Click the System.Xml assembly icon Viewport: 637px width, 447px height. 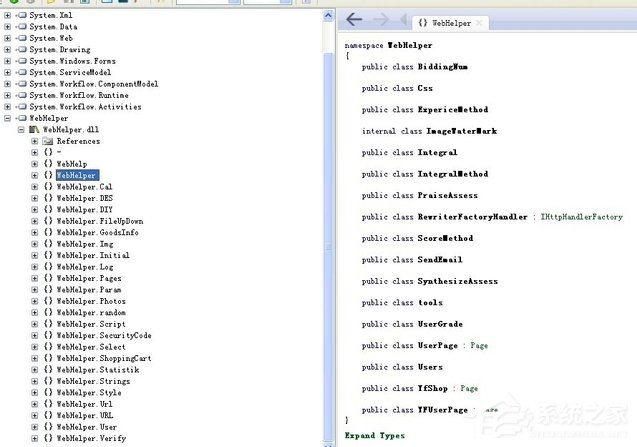(21, 15)
